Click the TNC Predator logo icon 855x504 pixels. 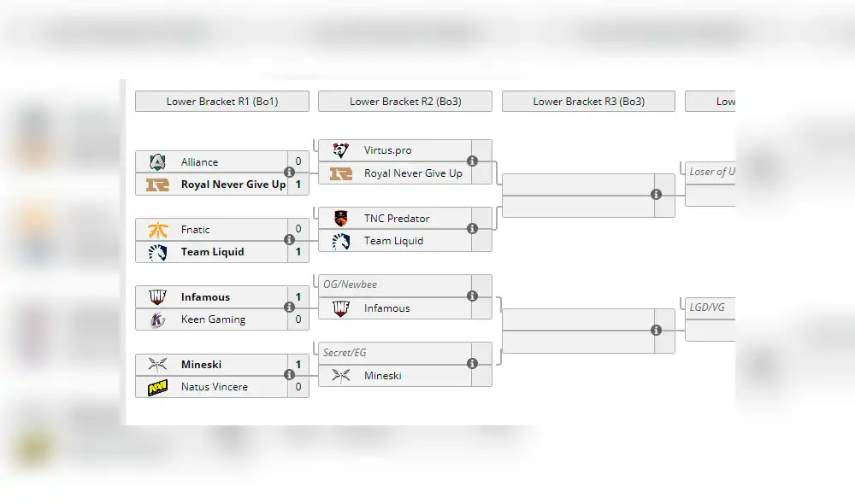coord(340,219)
